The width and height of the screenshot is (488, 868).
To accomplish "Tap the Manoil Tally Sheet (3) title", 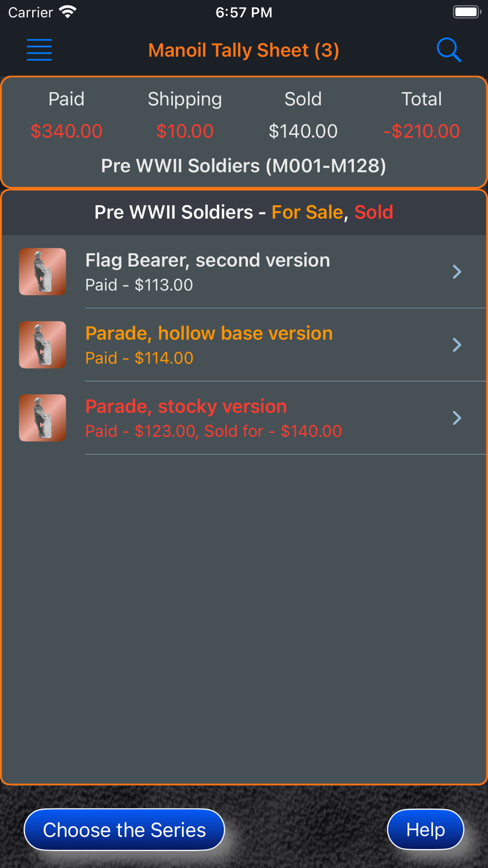I will click(244, 50).
